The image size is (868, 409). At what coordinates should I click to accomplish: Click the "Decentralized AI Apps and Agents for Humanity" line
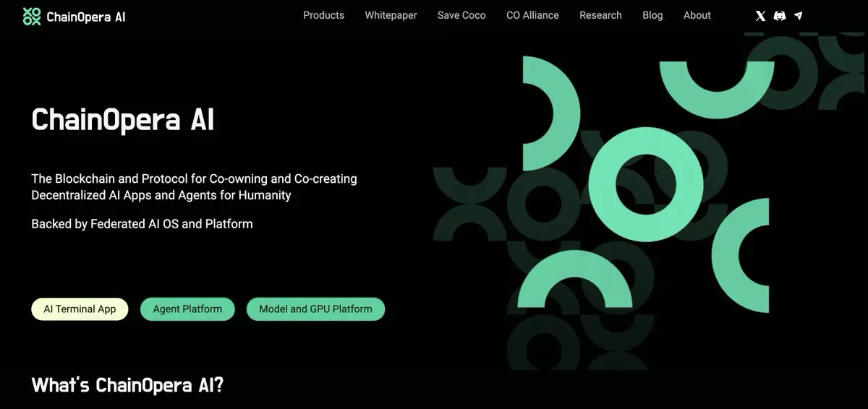click(161, 195)
